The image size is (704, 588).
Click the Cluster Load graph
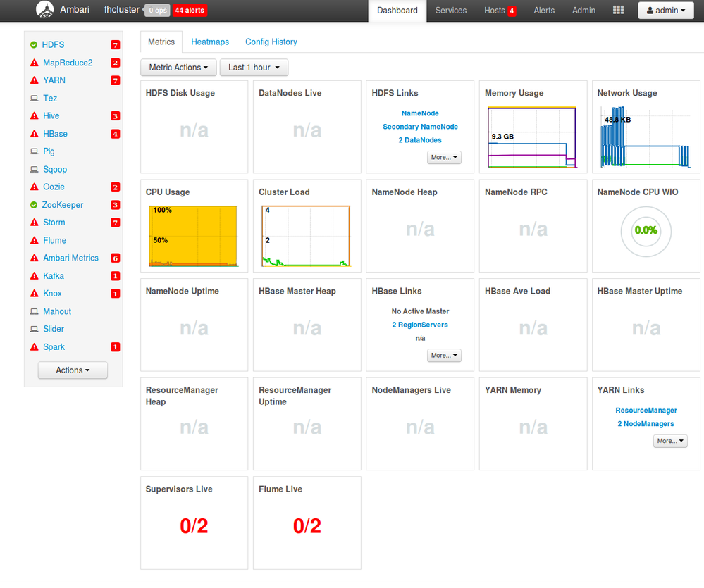click(x=306, y=237)
